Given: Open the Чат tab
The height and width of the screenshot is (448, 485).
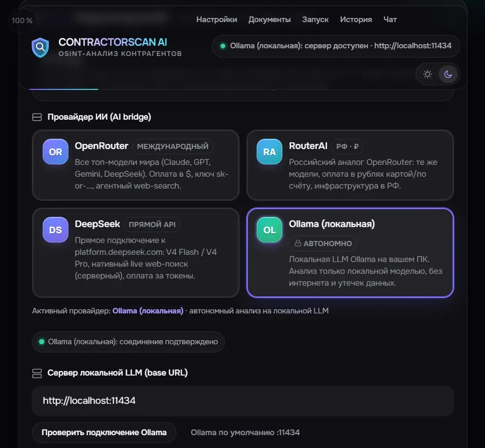Looking at the screenshot, I should coord(390,20).
